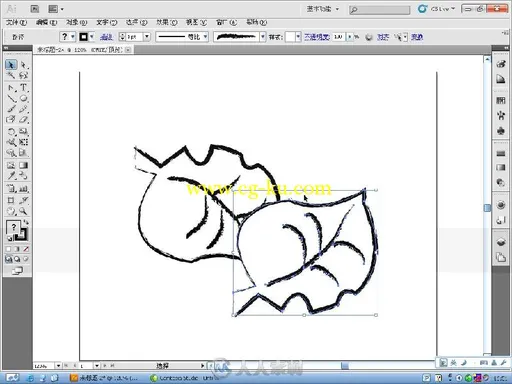
Task: Select the Direct Selection tool
Action: click(x=23, y=64)
